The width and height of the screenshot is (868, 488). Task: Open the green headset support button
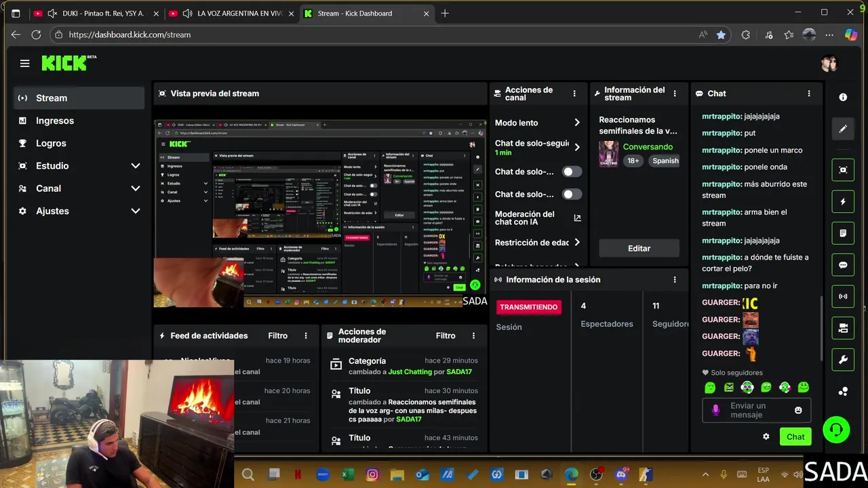836,430
